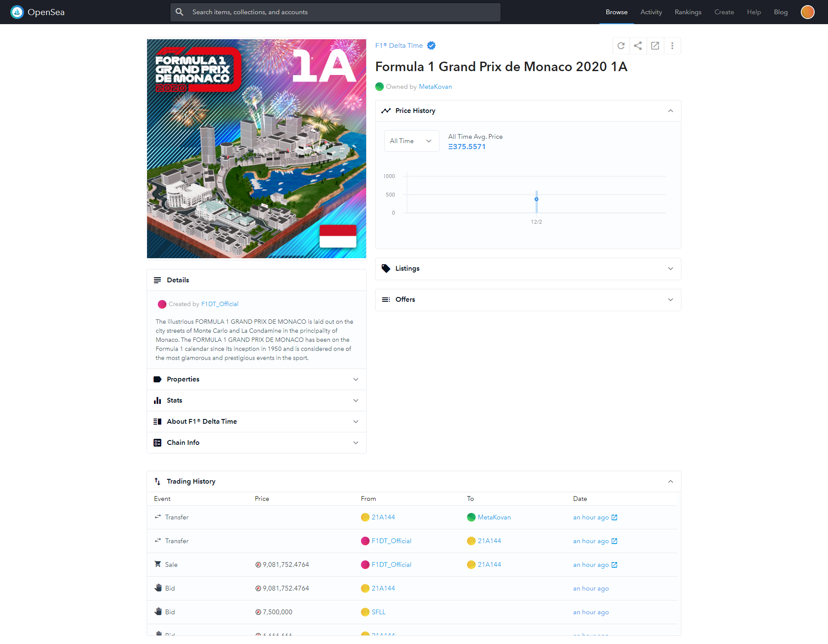Open the external link icon
828x644 pixels.
[655, 46]
